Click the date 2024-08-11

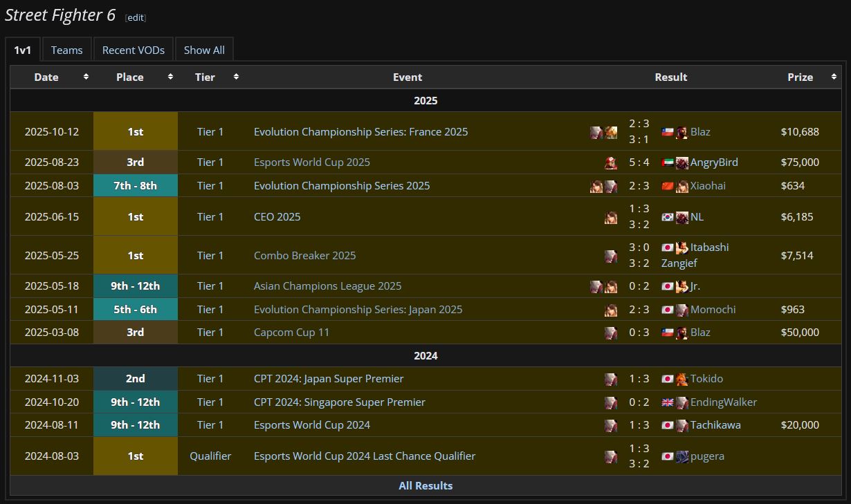(x=52, y=425)
